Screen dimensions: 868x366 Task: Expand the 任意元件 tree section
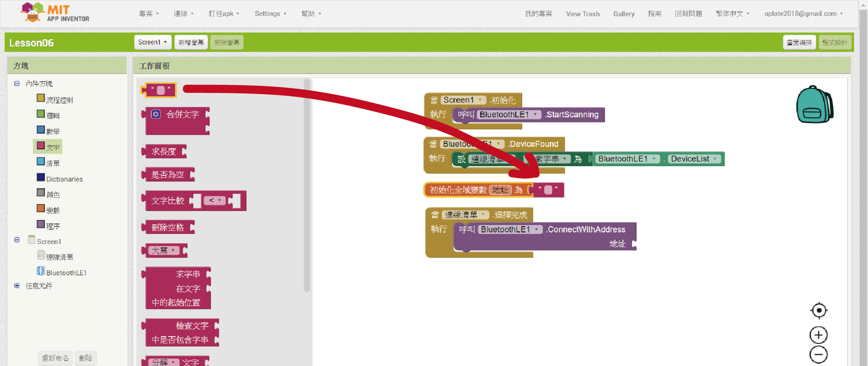point(17,286)
